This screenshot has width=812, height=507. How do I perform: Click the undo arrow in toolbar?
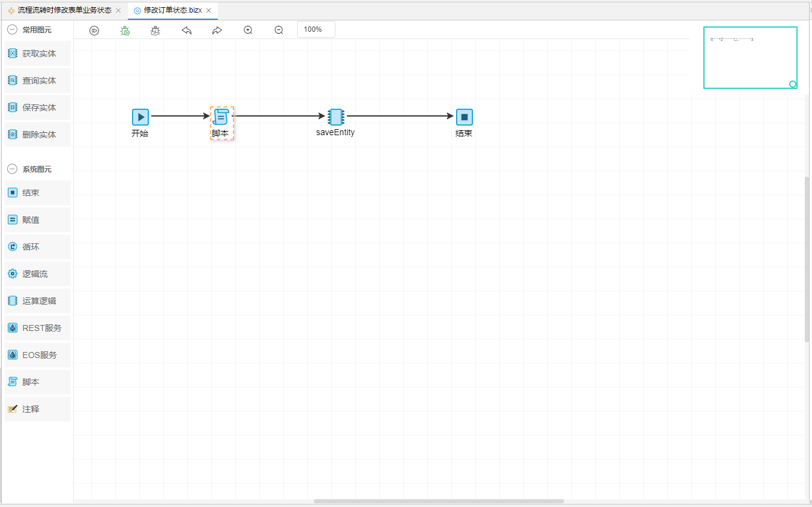[x=187, y=31]
